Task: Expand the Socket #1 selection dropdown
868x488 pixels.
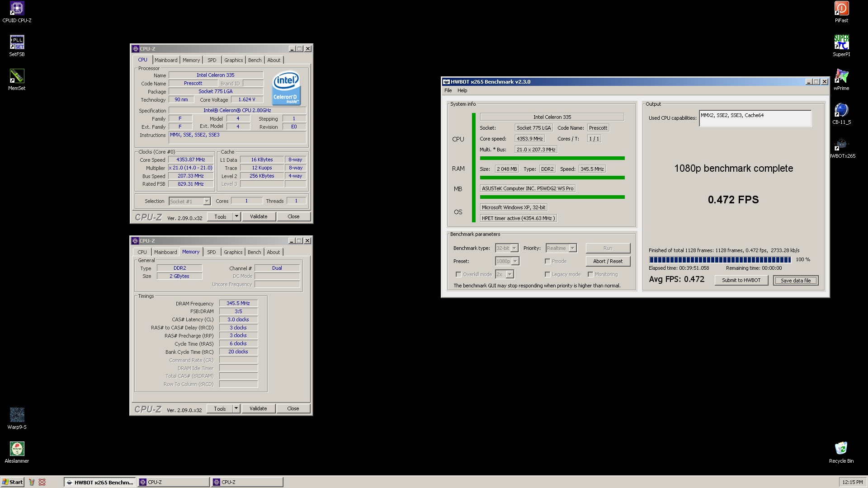Action: tap(207, 201)
